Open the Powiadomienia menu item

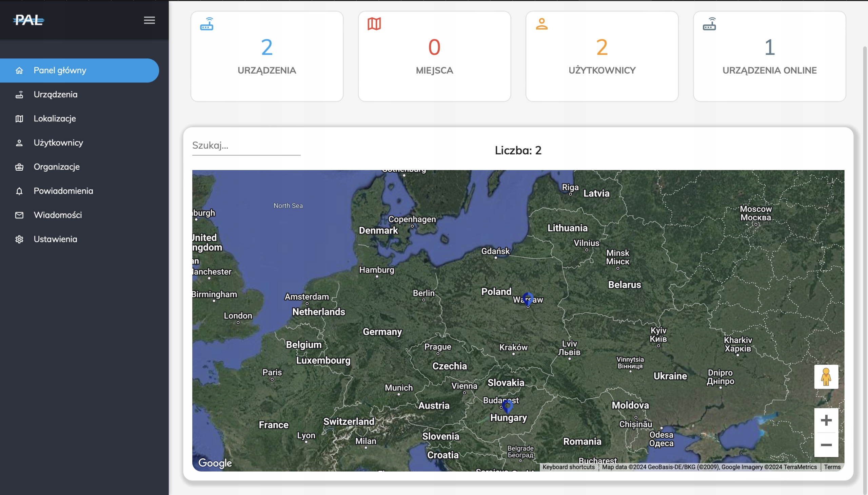pyautogui.click(x=63, y=191)
